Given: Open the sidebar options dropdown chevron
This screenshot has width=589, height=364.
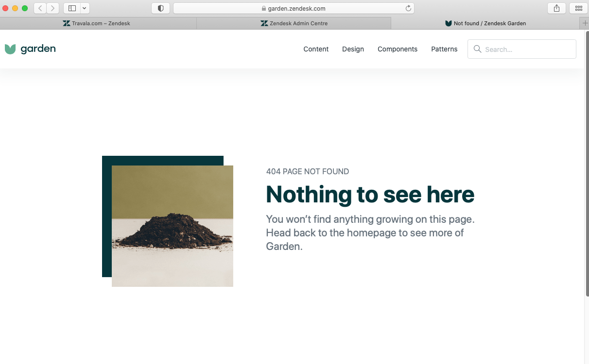Looking at the screenshot, I should [85, 8].
